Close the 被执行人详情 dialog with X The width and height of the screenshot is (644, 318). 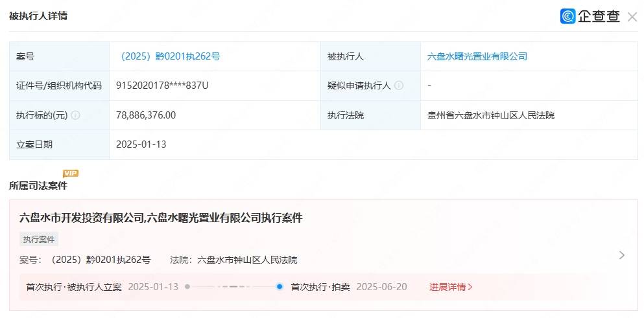tap(632, 17)
